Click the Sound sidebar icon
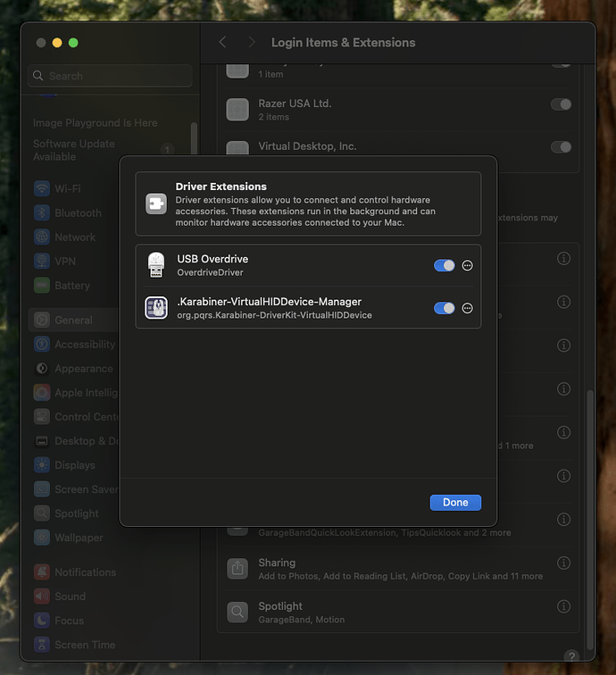Viewport: 616px width, 675px height. [x=42, y=596]
